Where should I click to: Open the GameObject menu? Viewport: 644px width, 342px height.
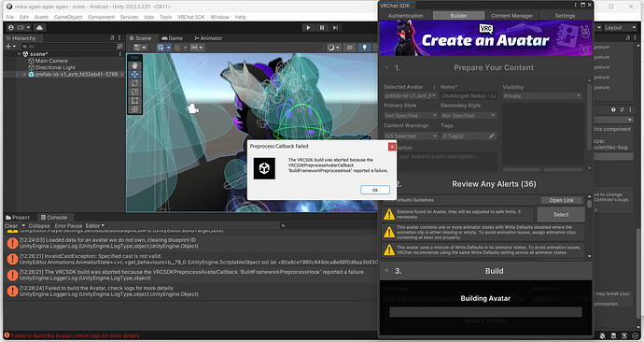click(x=68, y=17)
